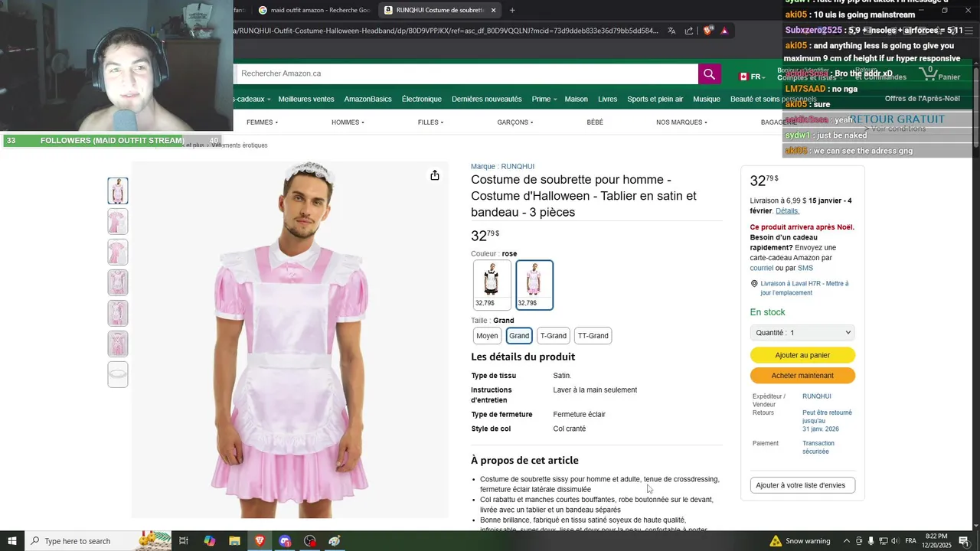Choose size T-Grand
980x551 pixels.
(x=554, y=336)
